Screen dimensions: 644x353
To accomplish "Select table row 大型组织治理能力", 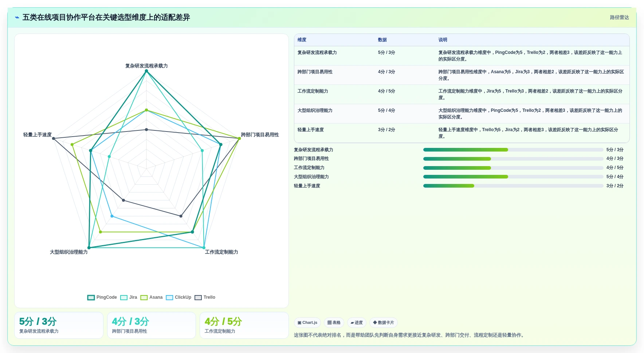I will [x=462, y=114].
